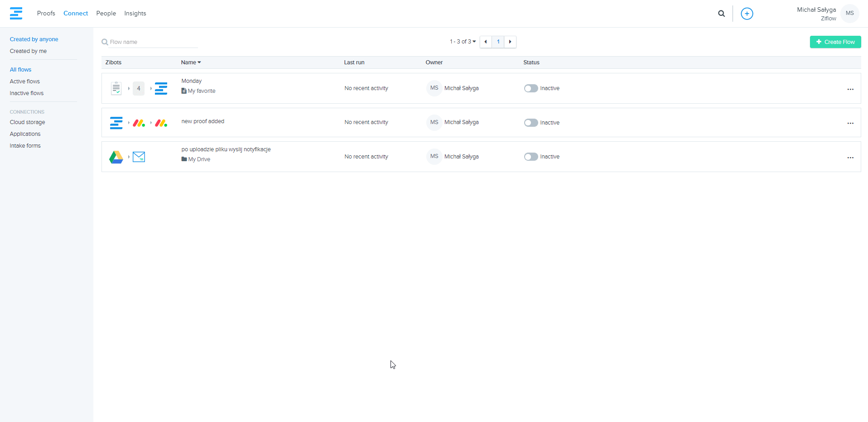Screen dimensions: 868x422
Task: Open the search magnifier icon
Action: pos(721,14)
